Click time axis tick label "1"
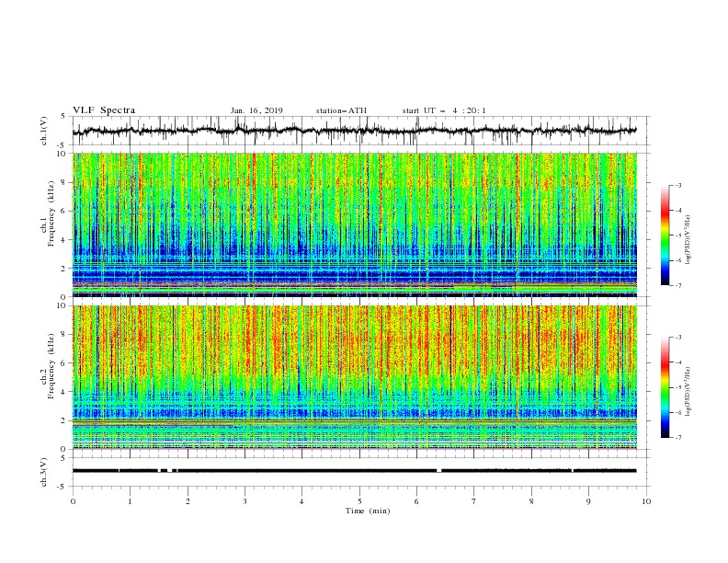This screenshot has height=563, width=728. 130,501
